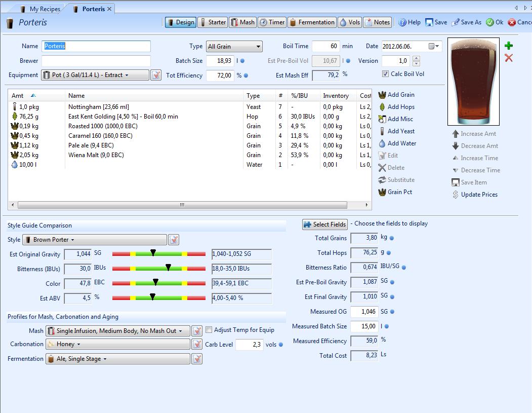532x413 pixels.
Task: Click green plus icon beside beer glass
Action: 509,46
